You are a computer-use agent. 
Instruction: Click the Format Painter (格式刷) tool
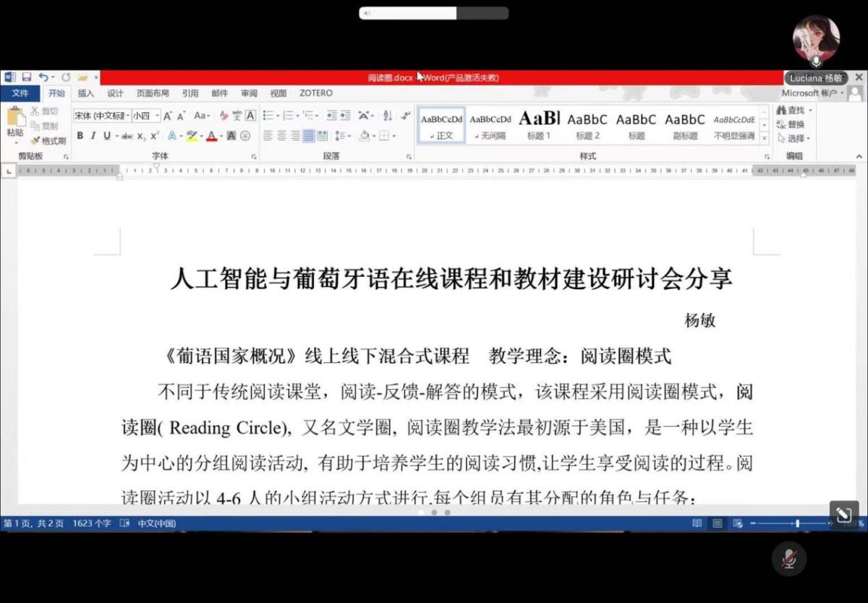48,141
